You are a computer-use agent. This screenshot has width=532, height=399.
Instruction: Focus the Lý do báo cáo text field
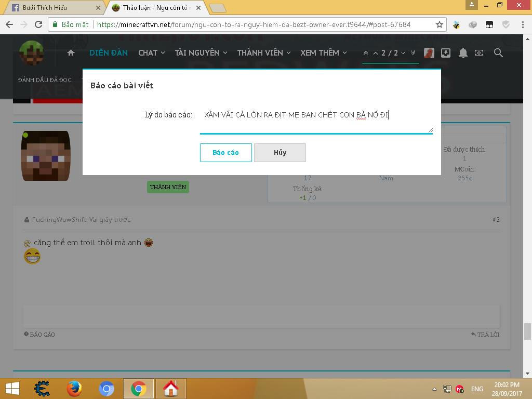click(x=316, y=120)
